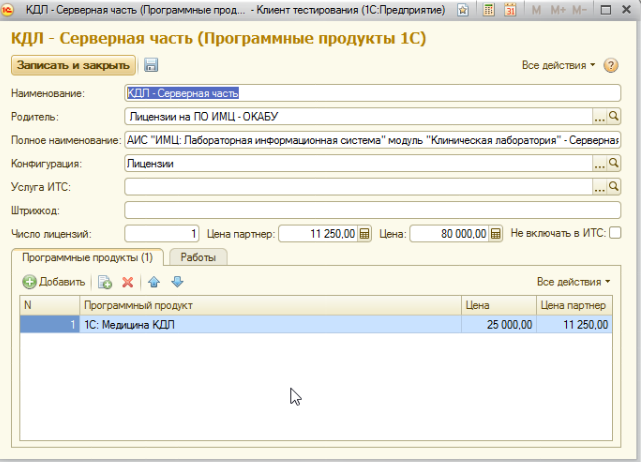The image size is (641, 462).
Task: Click into Полное наименование field
Action: tap(372, 140)
